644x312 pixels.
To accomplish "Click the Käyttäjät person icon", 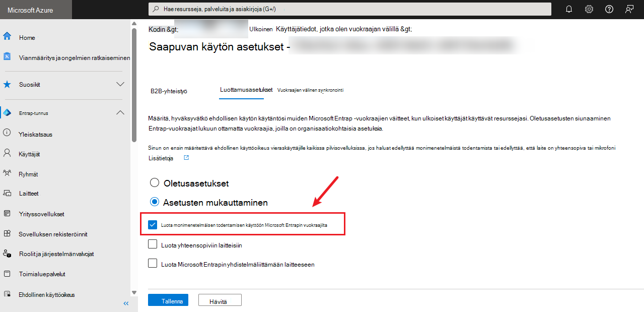I will coord(7,153).
